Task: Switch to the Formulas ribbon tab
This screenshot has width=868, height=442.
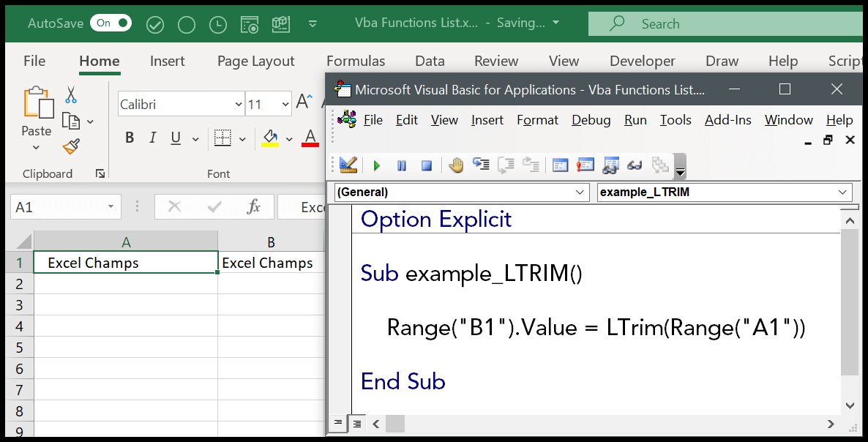Action: (356, 61)
